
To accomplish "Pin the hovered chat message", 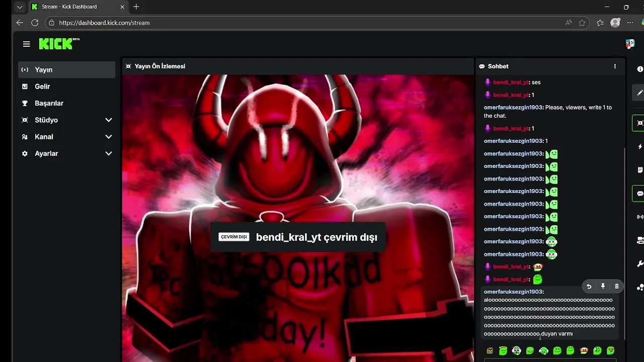I will coord(603,287).
